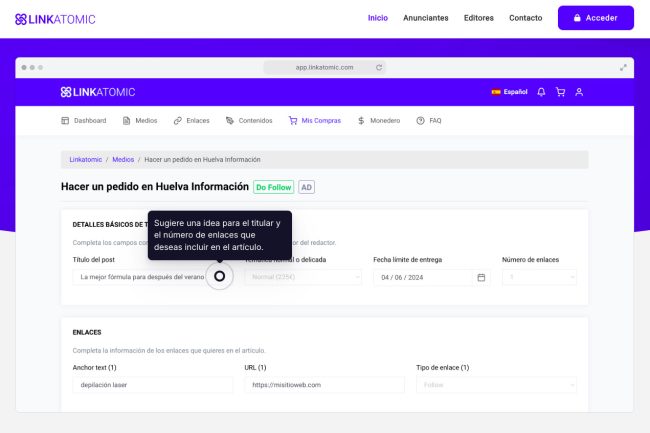The image size is (650, 433).
Task: Open the Número de enlaces dropdown
Action: 540,277
